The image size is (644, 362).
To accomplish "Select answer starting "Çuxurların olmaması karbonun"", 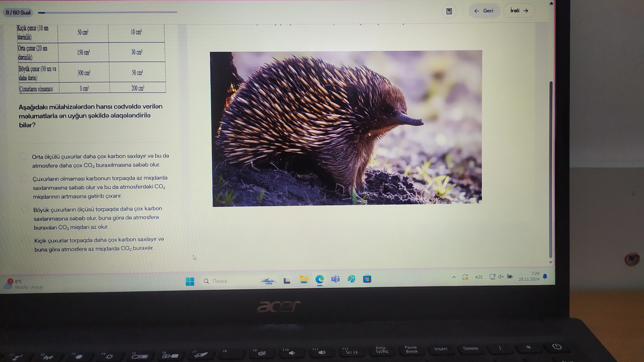I will point(24,178).
